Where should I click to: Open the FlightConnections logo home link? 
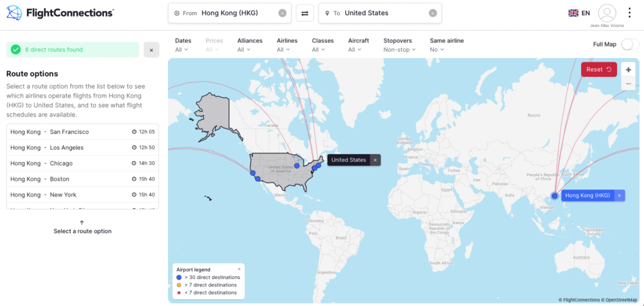click(x=60, y=13)
